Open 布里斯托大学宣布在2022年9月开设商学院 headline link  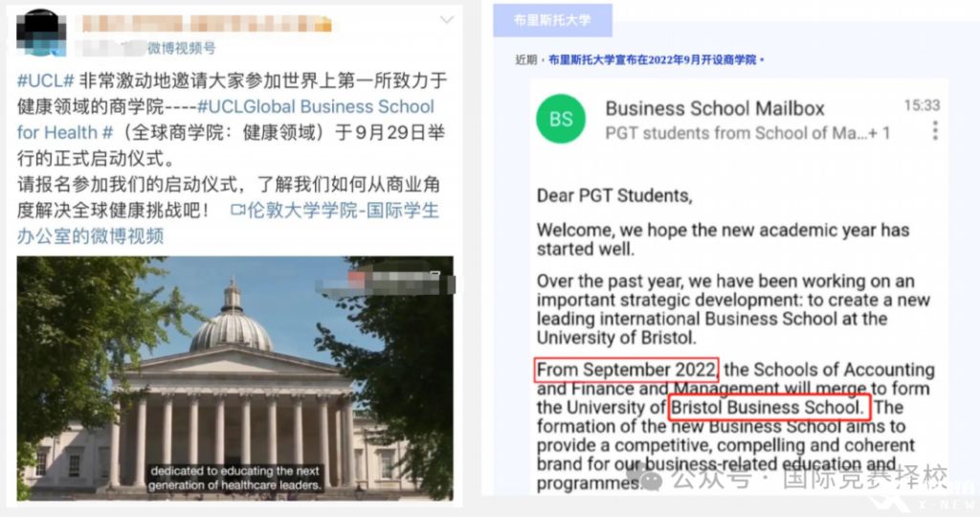coord(653,60)
